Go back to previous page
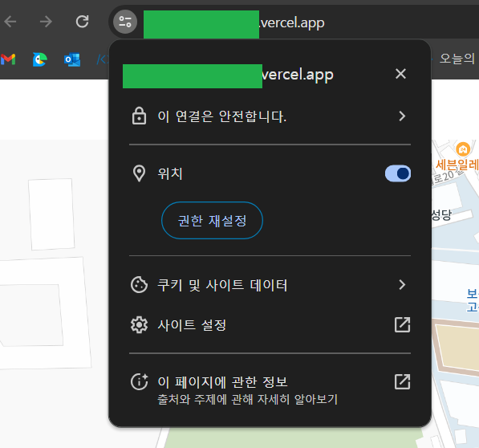This screenshot has width=479, height=448. [x=10, y=22]
